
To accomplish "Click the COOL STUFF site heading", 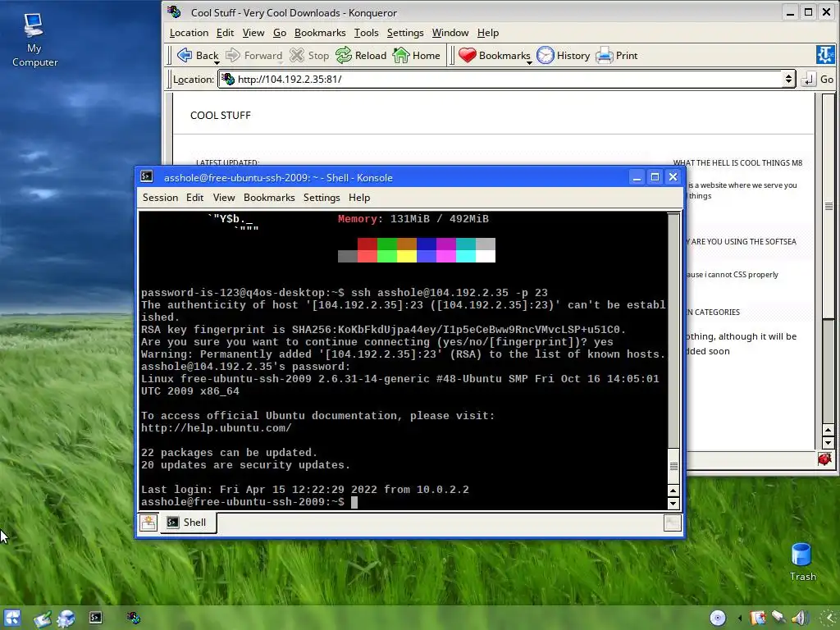I will point(220,115).
